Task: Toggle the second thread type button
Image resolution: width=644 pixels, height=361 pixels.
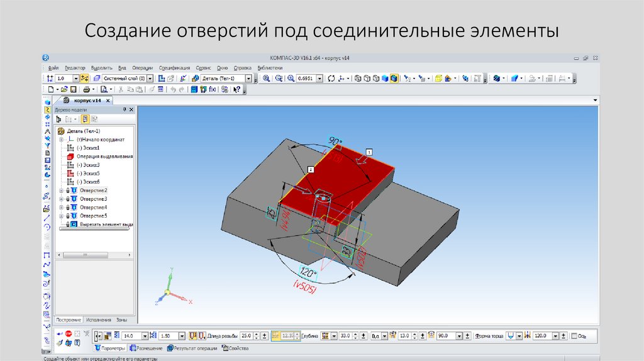Action: [201, 336]
